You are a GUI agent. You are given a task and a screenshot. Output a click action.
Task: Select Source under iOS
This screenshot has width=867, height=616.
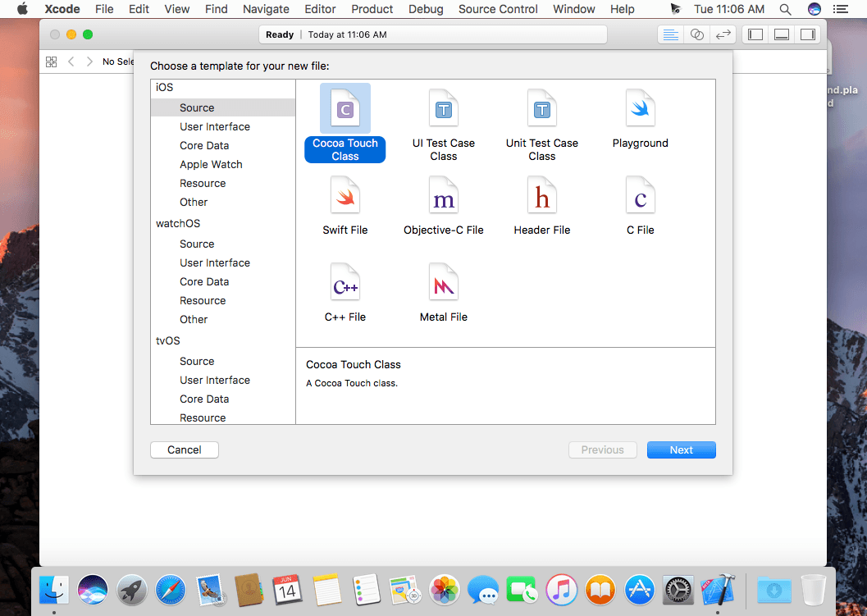click(223, 107)
